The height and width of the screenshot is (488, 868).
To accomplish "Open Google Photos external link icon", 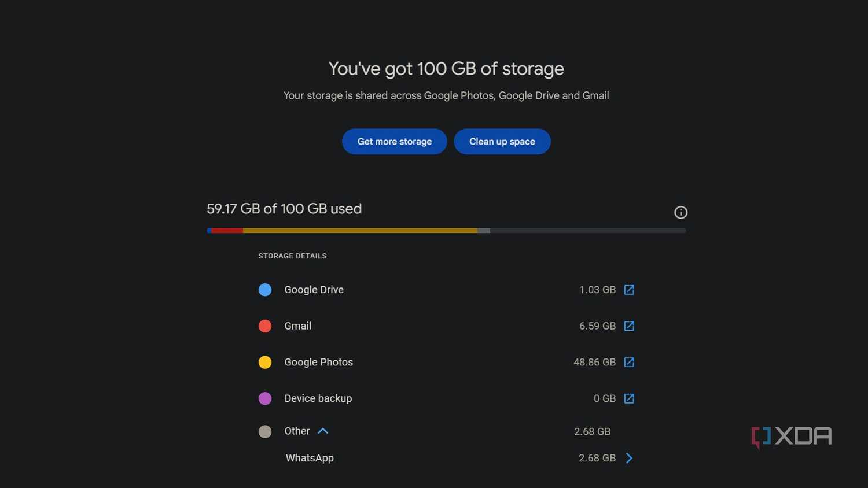I will pyautogui.click(x=629, y=362).
